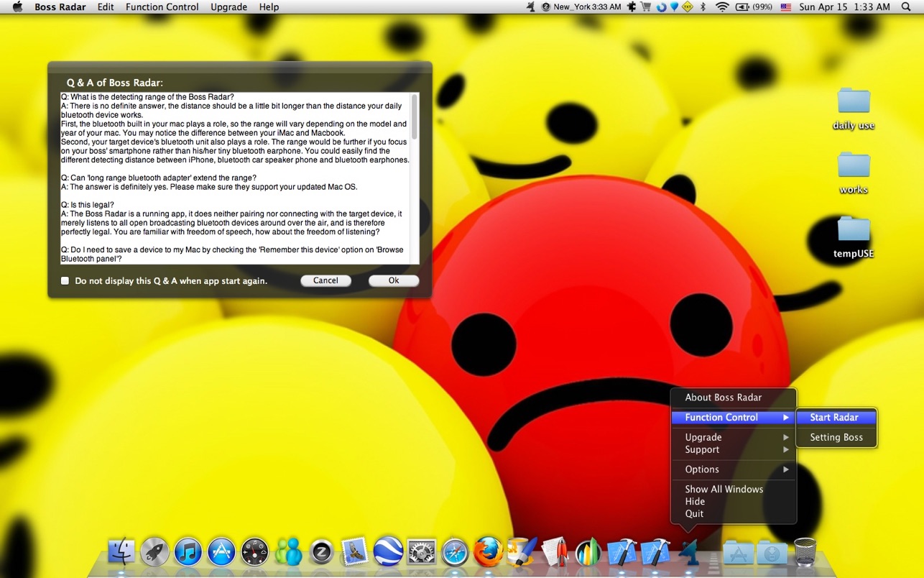Open the Trash in the dock

pos(805,552)
